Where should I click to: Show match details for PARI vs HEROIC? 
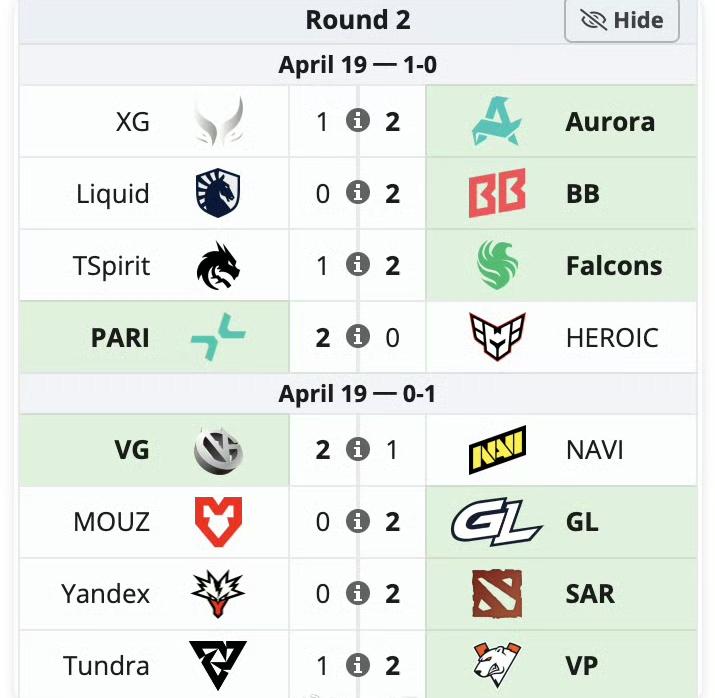point(357,337)
